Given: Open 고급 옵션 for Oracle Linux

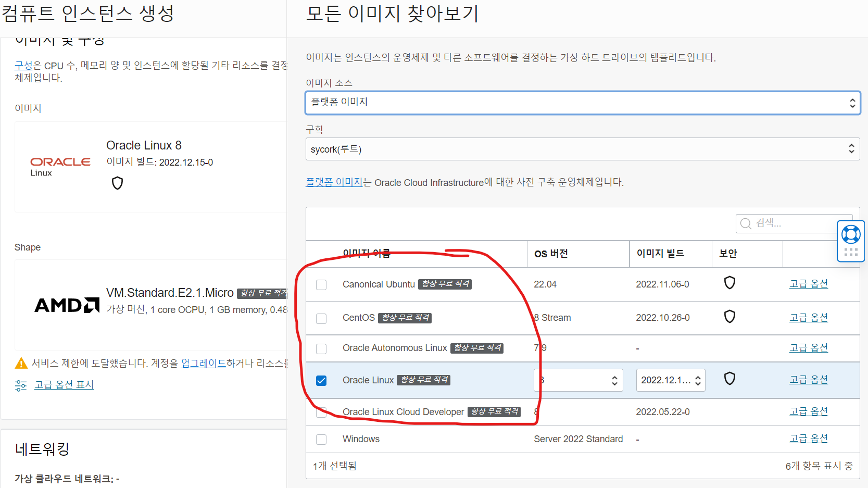Looking at the screenshot, I should click(x=809, y=380).
